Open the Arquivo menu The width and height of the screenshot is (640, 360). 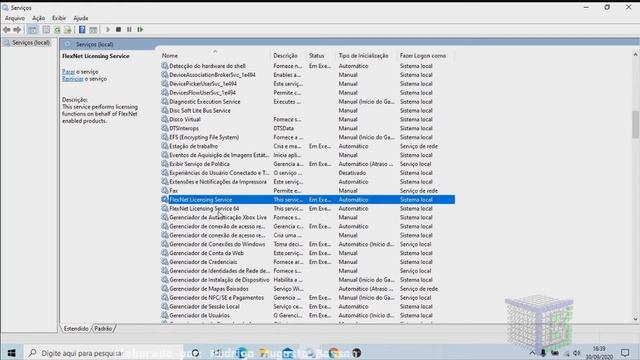15,18
